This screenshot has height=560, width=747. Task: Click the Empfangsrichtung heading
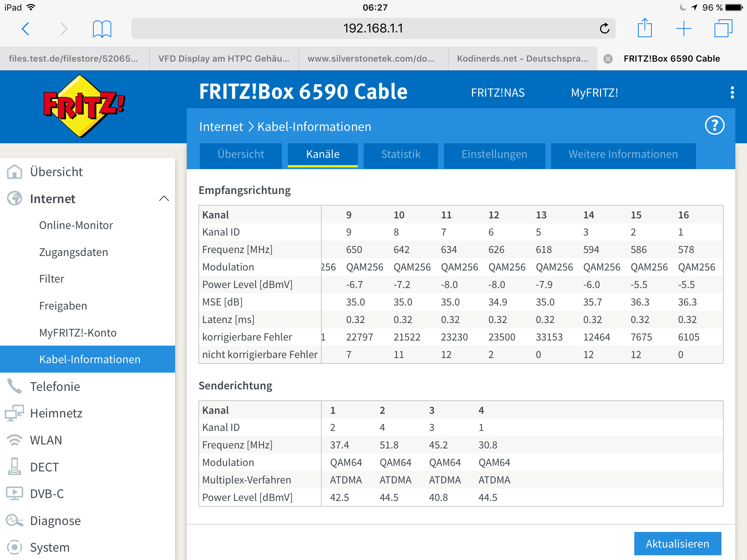[244, 190]
